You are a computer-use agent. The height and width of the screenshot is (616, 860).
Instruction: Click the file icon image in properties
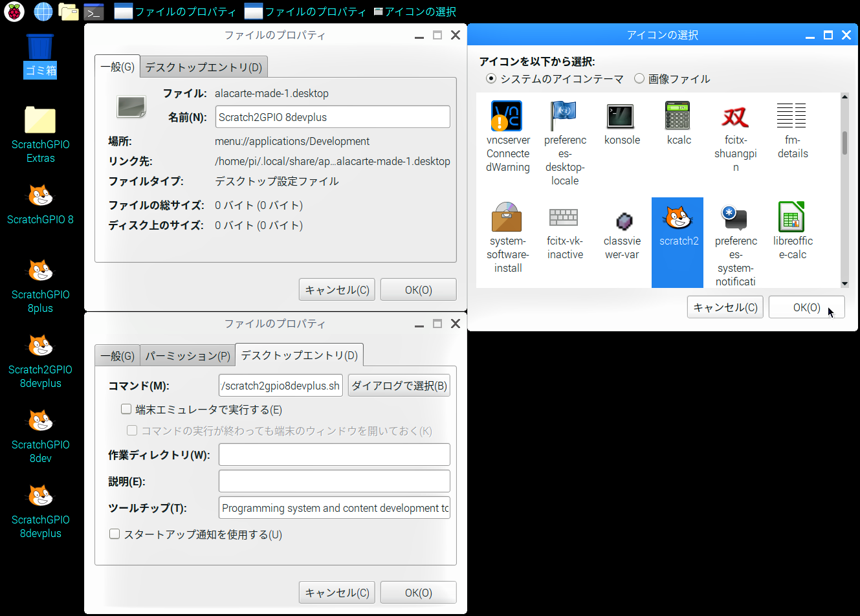tap(131, 107)
